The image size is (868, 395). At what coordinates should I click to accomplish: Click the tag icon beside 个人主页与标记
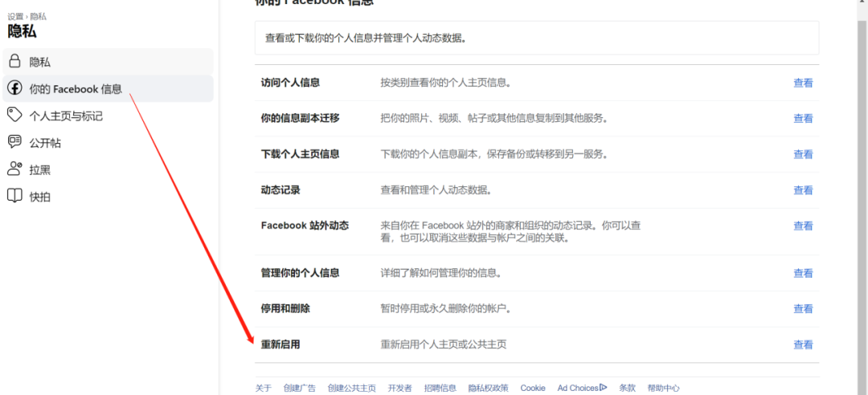14,115
